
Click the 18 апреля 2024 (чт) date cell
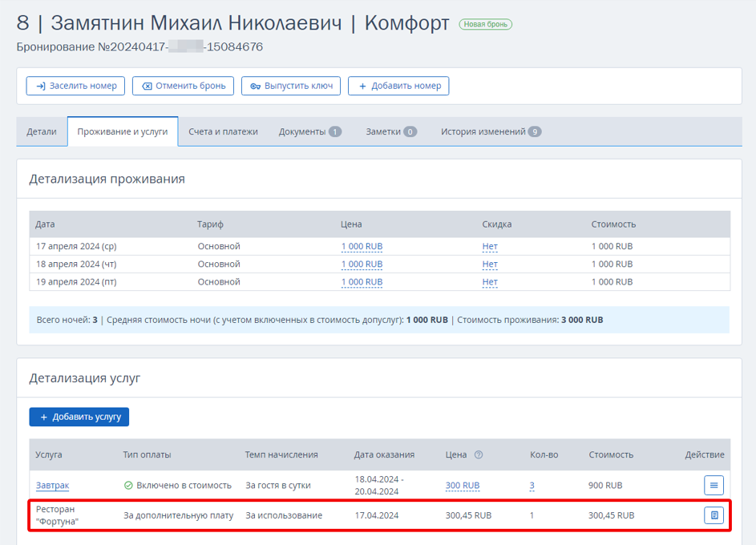point(76,264)
